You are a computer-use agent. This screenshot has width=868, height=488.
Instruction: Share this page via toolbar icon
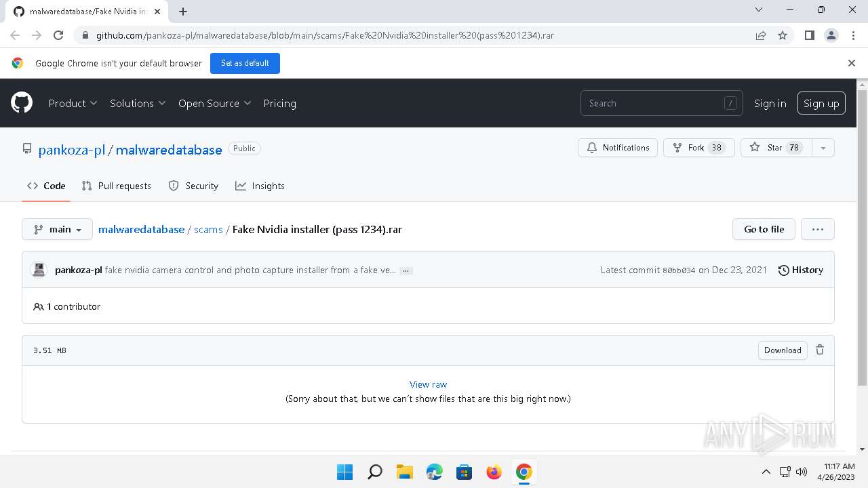click(x=761, y=35)
